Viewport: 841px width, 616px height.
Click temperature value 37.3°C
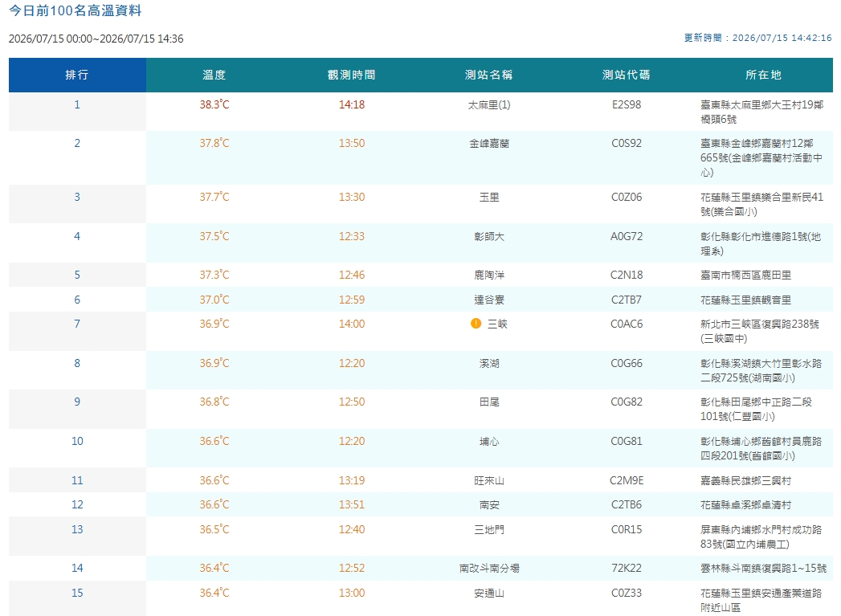click(214, 275)
